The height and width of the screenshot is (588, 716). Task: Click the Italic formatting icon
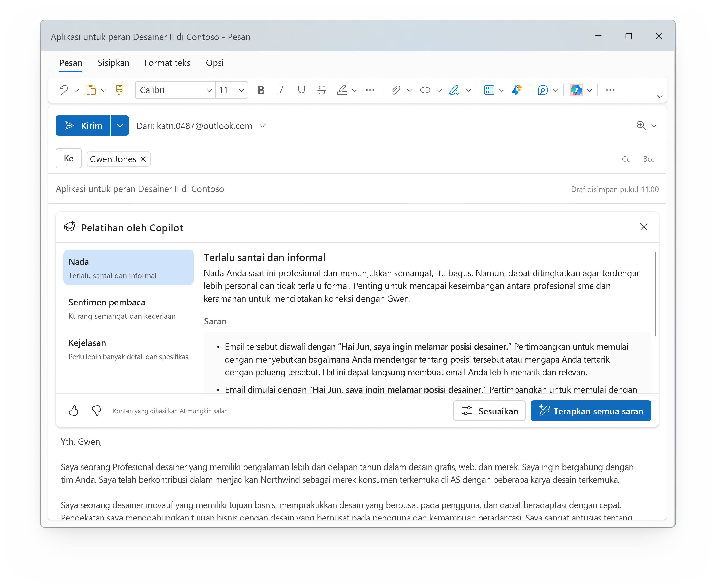280,90
